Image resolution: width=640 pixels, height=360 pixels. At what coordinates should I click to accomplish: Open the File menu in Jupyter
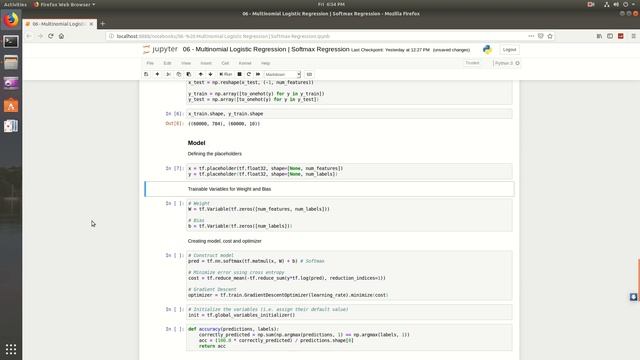(150, 63)
